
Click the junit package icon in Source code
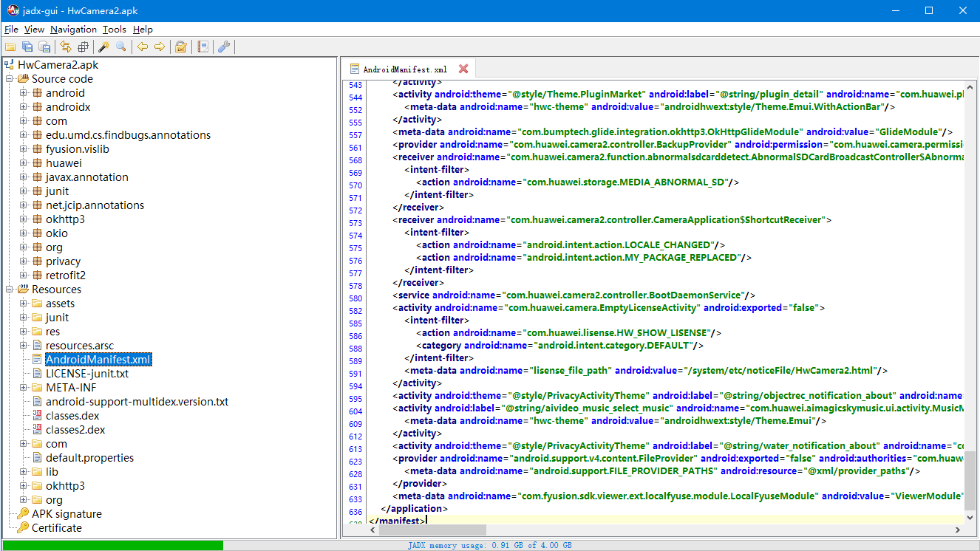coord(38,191)
